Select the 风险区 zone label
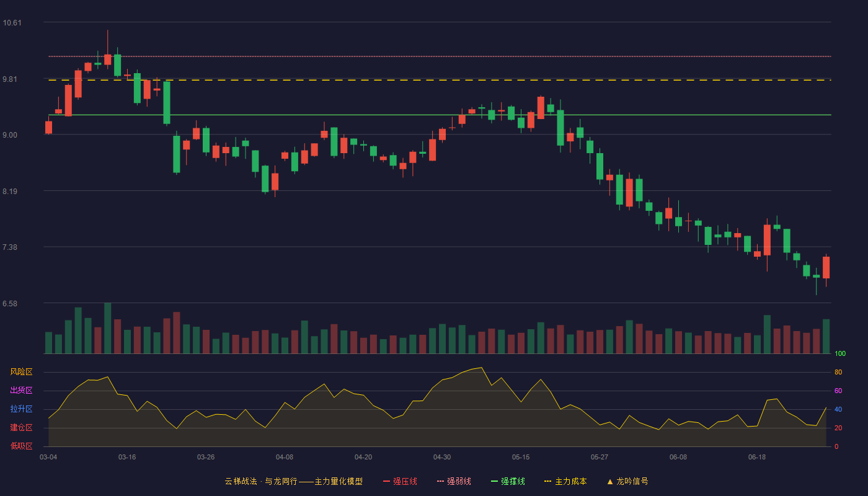Image resolution: width=868 pixels, height=496 pixels. pyautogui.click(x=21, y=372)
